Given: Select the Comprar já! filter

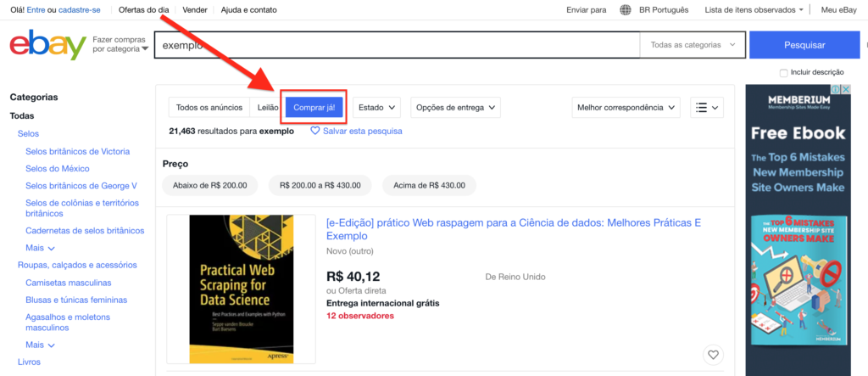Looking at the screenshot, I should point(314,108).
